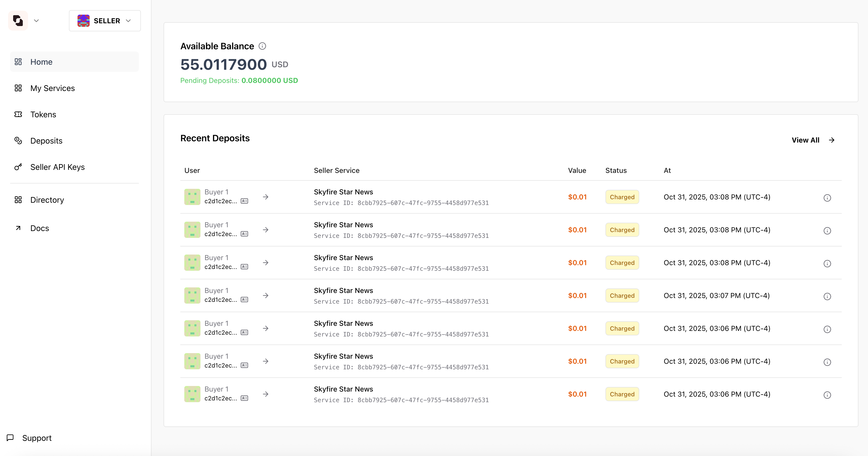Select Deposits in the sidebar menu

coord(46,141)
